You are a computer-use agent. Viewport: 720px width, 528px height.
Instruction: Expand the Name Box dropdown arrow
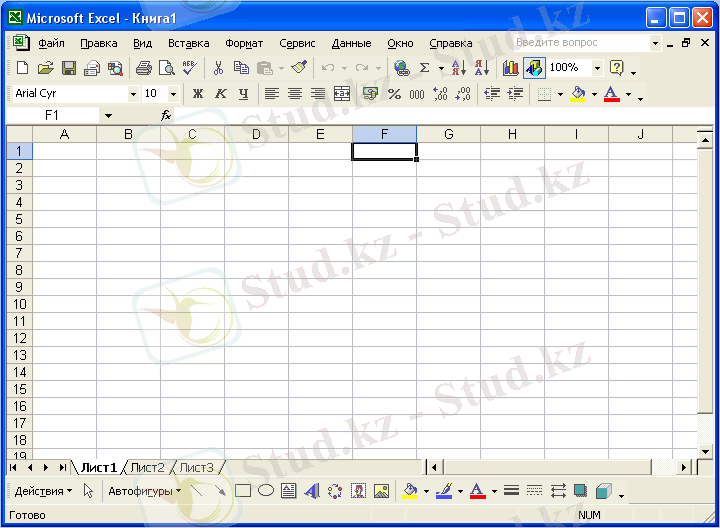click(x=108, y=116)
